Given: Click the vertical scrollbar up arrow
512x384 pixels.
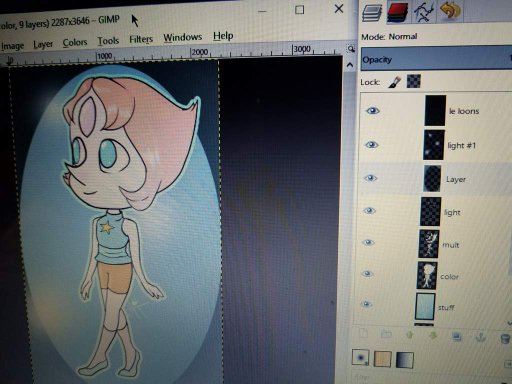Looking at the screenshot, I should pyautogui.click(x=350, y=65).
